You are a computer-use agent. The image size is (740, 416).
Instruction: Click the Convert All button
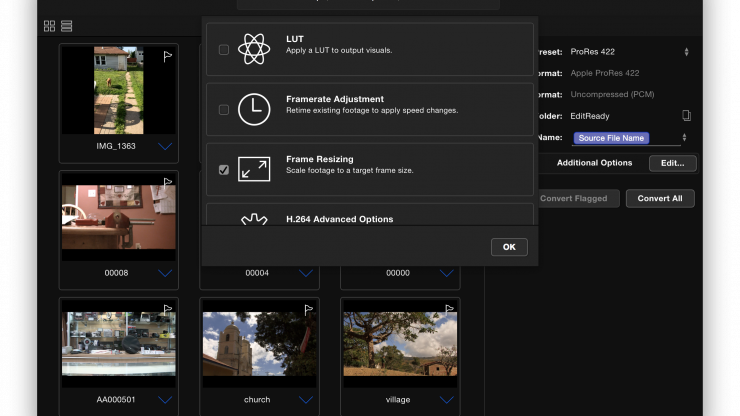point(660,198)
